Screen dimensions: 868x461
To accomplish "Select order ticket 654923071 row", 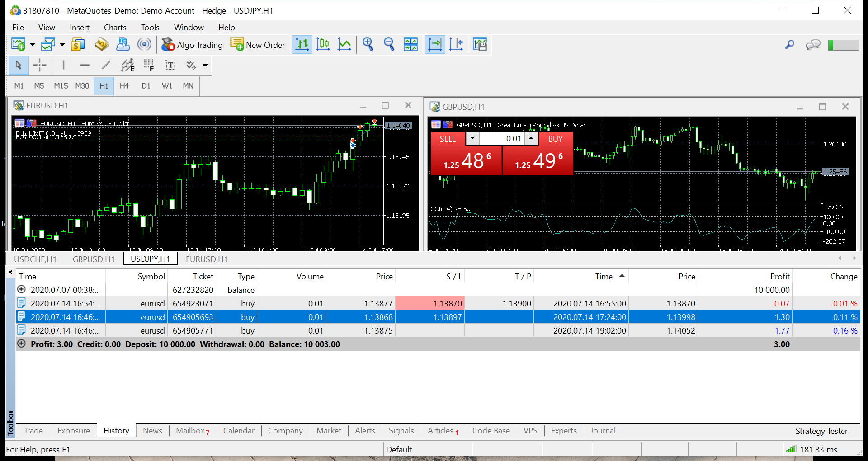I will tap(438, 303).
